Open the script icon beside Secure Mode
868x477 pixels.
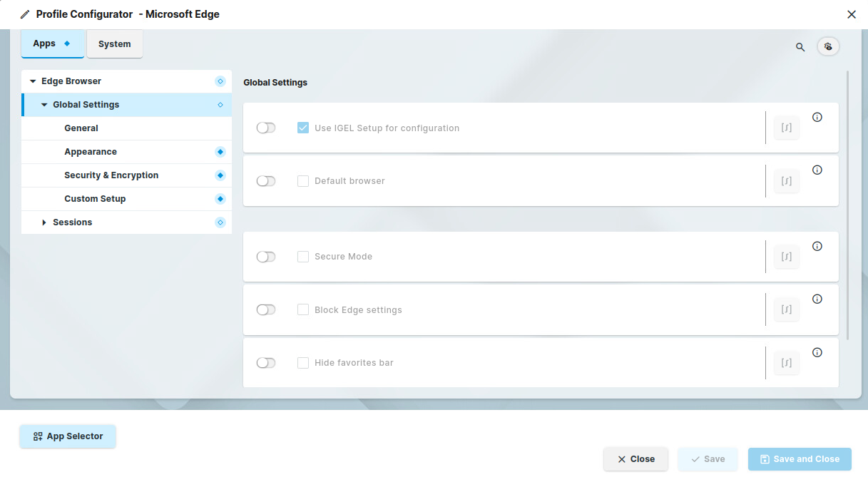pos(786,256)
